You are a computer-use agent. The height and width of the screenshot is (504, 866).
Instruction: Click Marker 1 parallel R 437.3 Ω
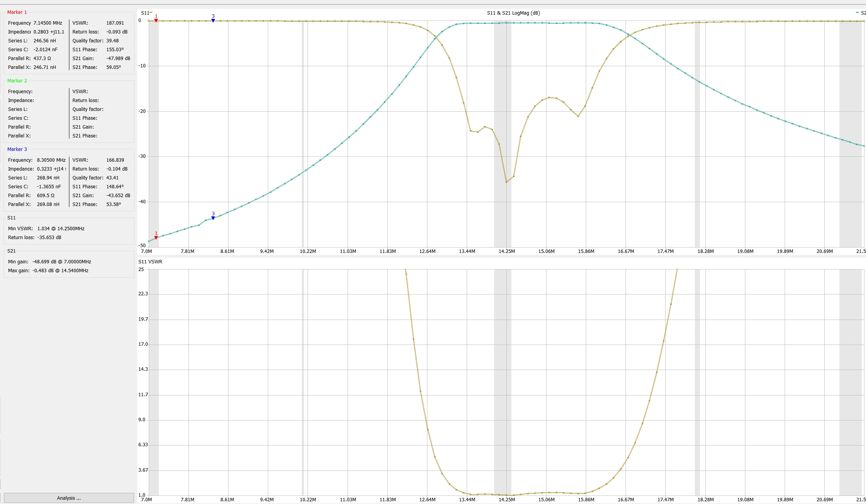click(42, 59)
